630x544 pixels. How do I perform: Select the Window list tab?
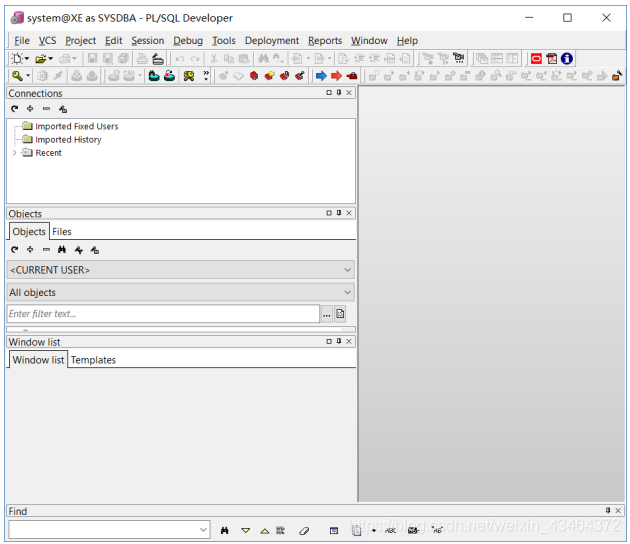pos(38,360)
